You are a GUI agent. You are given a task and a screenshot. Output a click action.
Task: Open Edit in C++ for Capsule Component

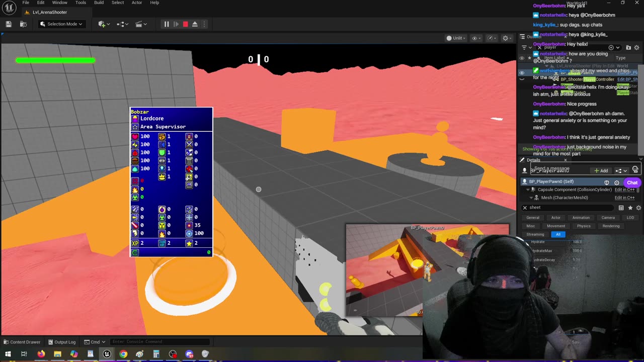click(x=624, y=190)
